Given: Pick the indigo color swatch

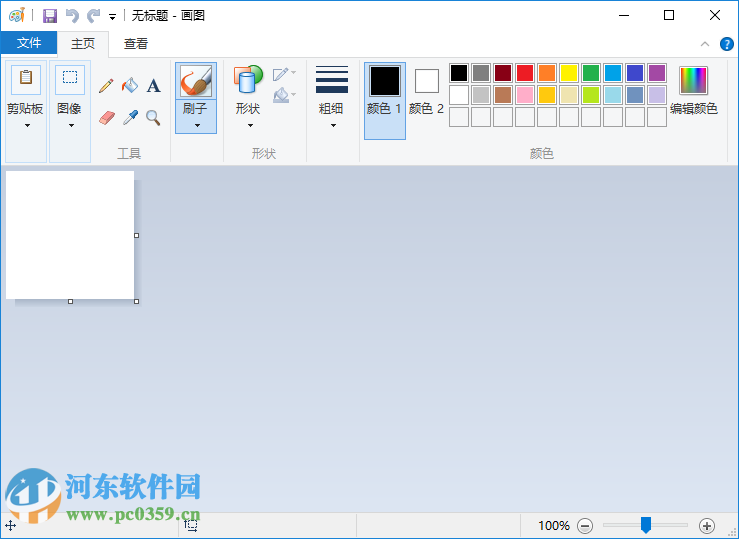Looking at the screenshot, I should 635,73.
